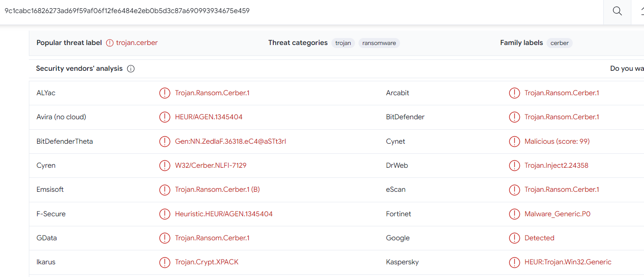Click BitDefender detection alert icon
644x277 pixels.
click(x=514, y=117)
